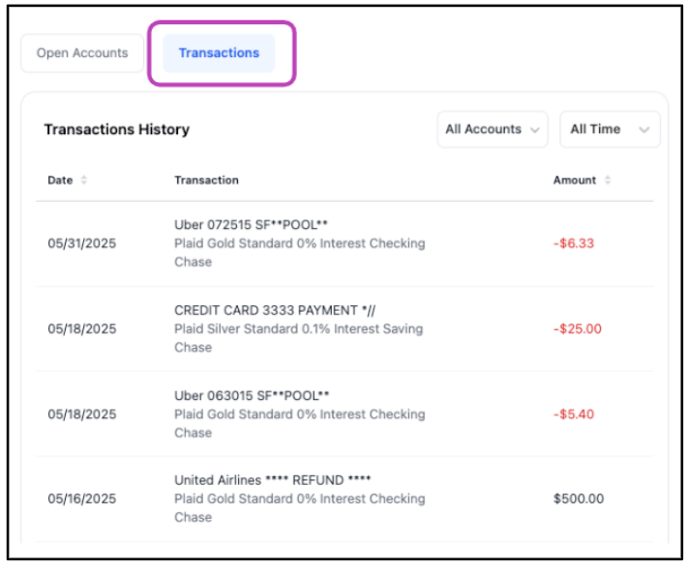Switch to the Open Accounts tab

coord(82,53)
